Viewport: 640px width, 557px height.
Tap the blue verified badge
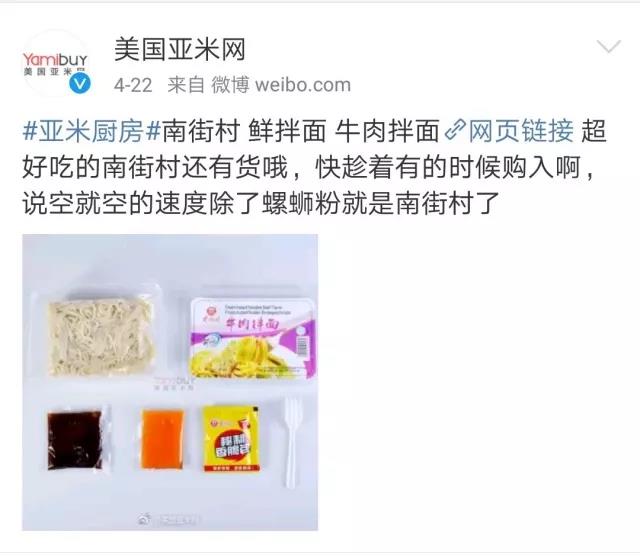point(80,84)
